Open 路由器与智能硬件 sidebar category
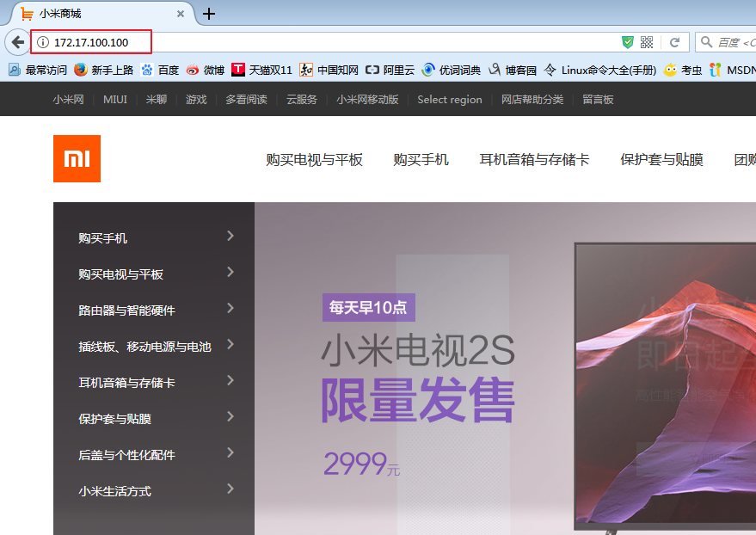Viewport: 756px width, 535px height. (x=126, y=311)
